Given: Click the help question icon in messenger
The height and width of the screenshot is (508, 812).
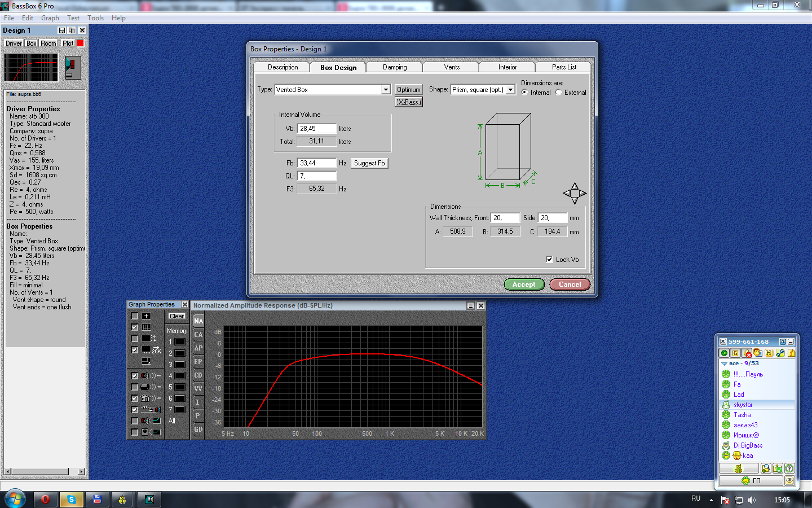Looking at the screenshot, I should pyautogui.click(x=789, y=468).
